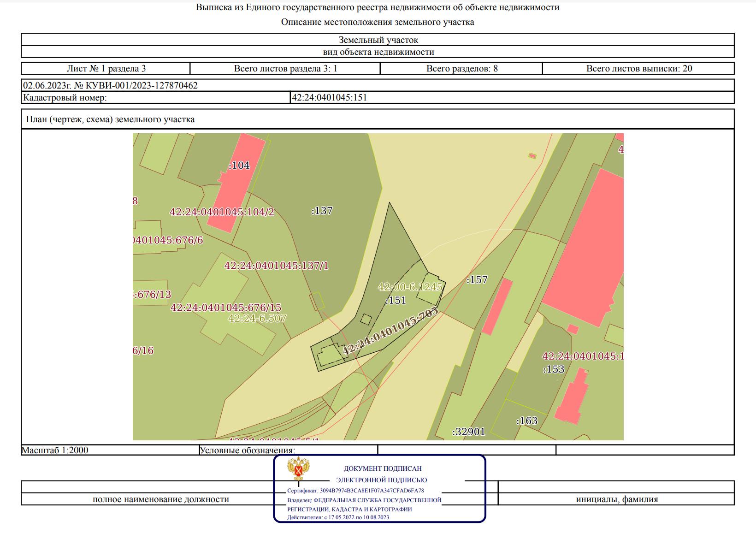Click 'ДОКУМЕНТ ПОДПИСАН' stamp heading

(383, 468)
